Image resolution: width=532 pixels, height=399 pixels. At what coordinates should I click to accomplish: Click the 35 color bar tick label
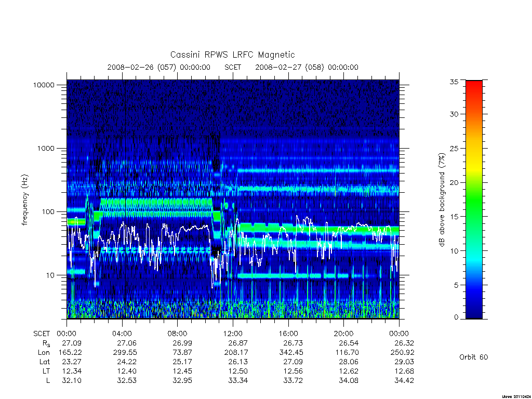[x=454, y=82]
